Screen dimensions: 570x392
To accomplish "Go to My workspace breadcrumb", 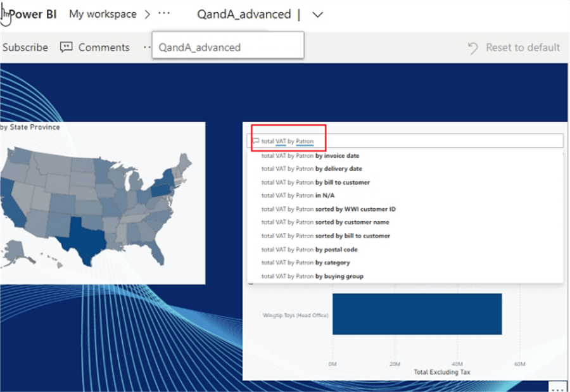I will tap(103, 14).
